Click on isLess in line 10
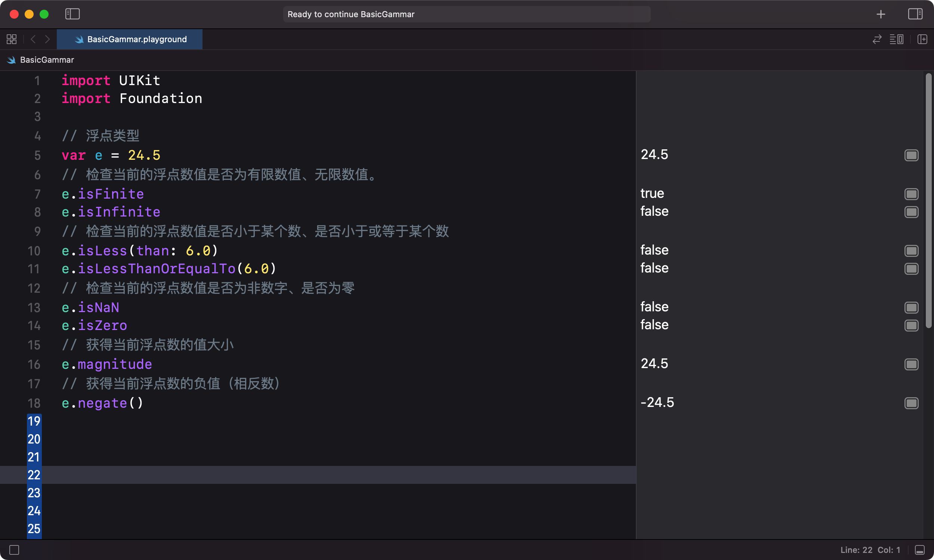 coord(102,251)
